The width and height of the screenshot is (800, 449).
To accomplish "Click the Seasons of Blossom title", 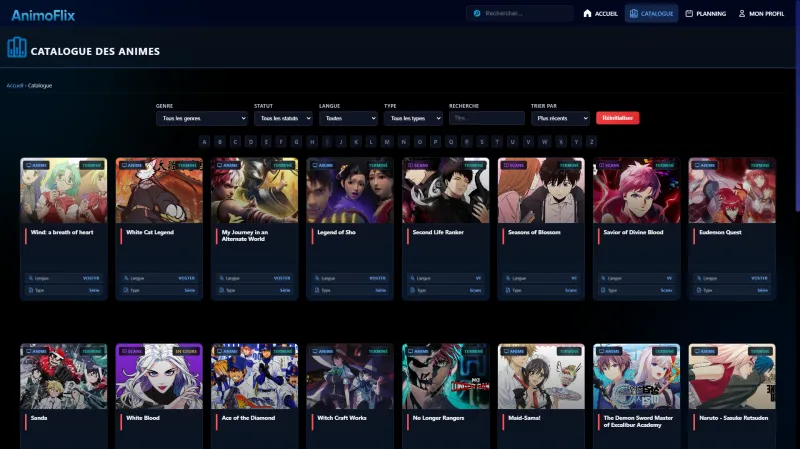I will [534, 232].
